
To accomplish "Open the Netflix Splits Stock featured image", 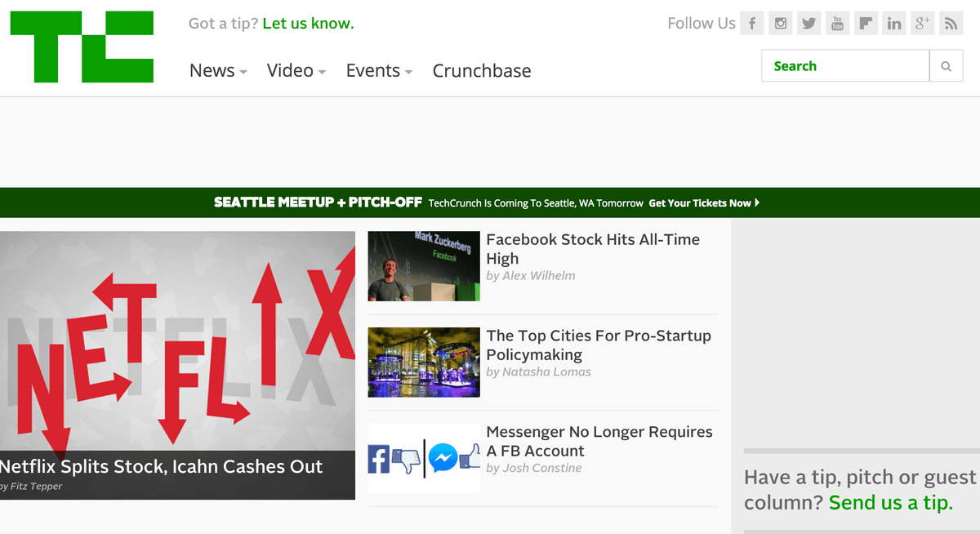I will point(177,343).
